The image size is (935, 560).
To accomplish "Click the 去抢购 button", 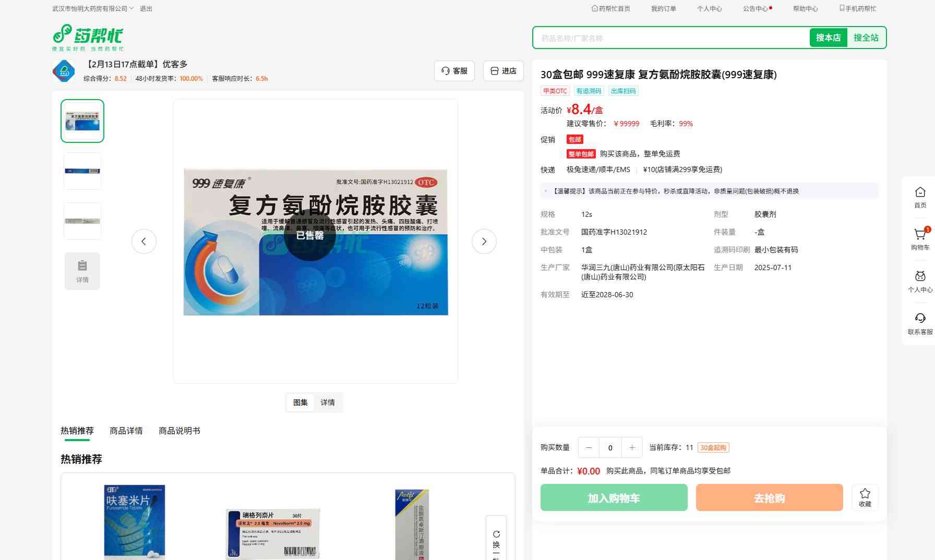I will [769, 498].
